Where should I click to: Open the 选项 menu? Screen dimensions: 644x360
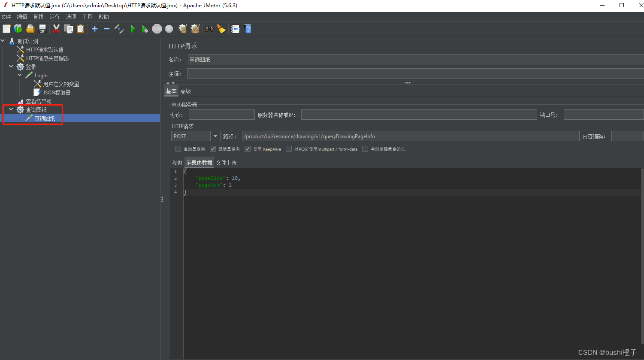[71, 17]
